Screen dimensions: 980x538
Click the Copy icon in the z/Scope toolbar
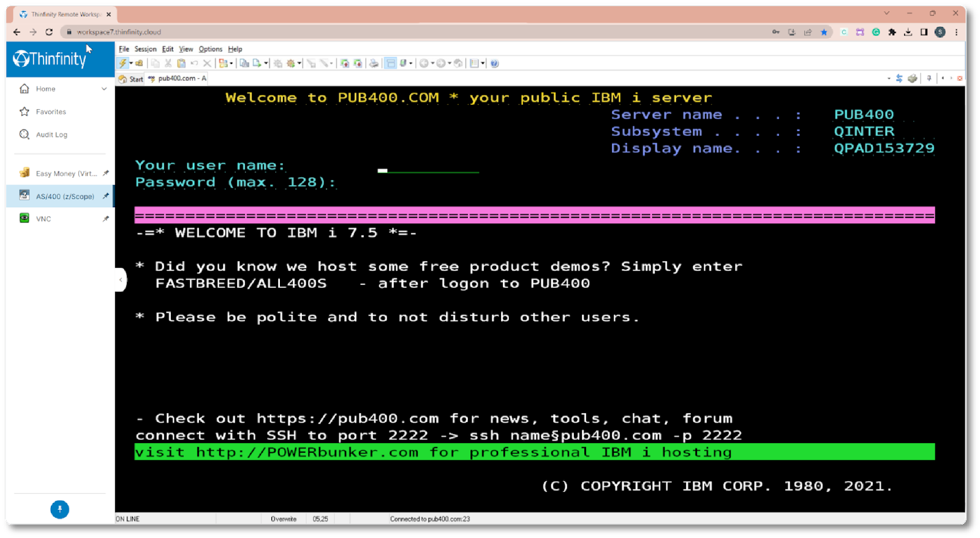[155, 63]
